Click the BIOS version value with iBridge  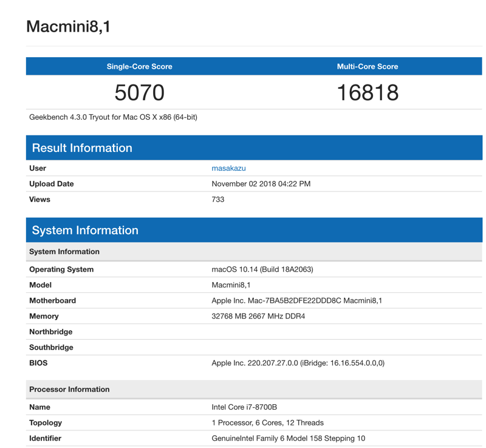coord(298,363)
